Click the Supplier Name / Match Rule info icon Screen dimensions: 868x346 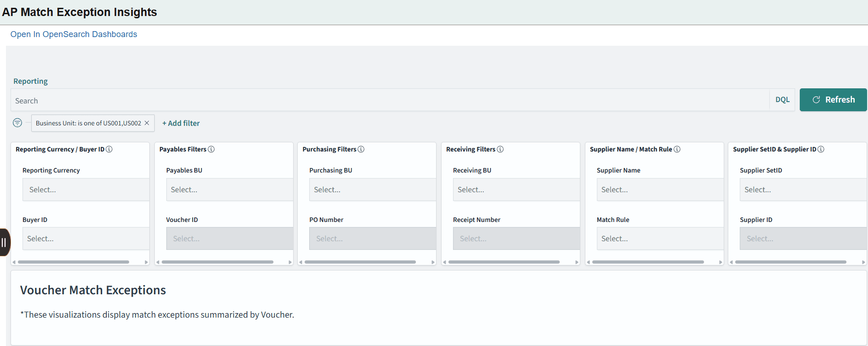pyautogui.click(x=677, y=149)
